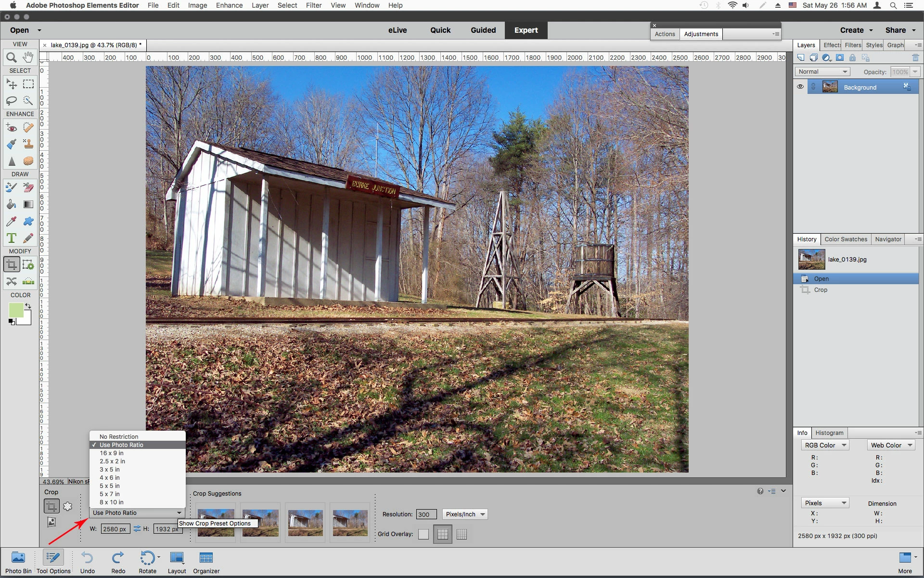Expand the RGB Color dropdown in Info panel
This screenshot has width=924, height=578.
click(825, 446)
